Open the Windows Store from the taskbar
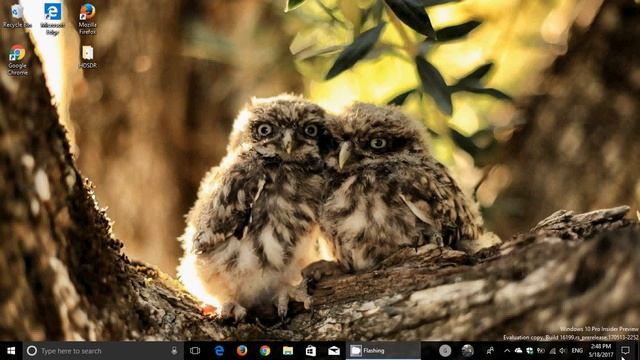This screenshot has height=360, width=640. point(311,351)
